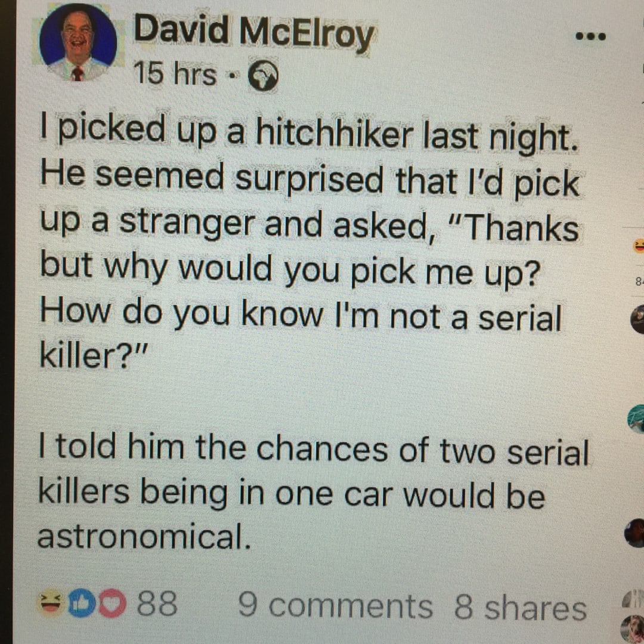
Task: Open the David McElroy name link
Action: tap(253, 32)
